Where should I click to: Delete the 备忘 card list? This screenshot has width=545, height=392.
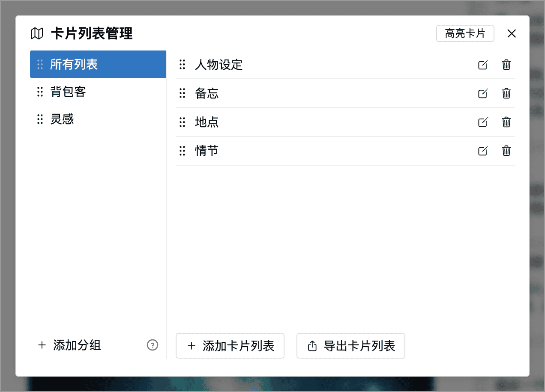click(506, 93)
